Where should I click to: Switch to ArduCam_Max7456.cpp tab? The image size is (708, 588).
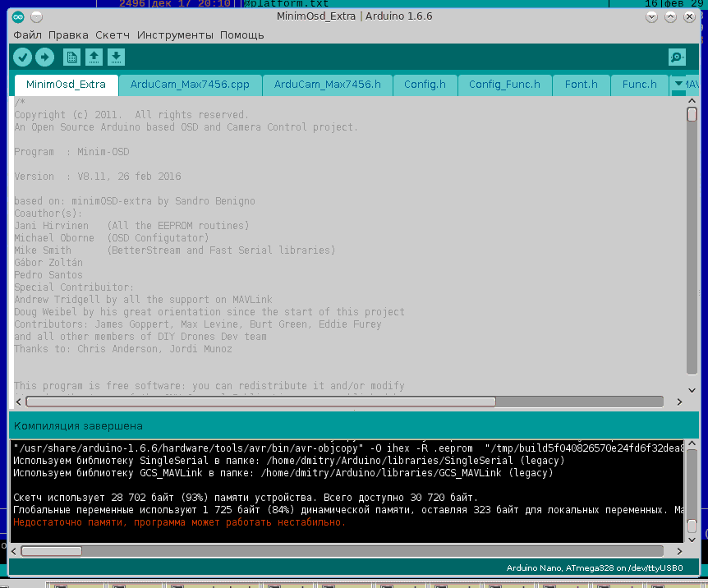[190, 85]
